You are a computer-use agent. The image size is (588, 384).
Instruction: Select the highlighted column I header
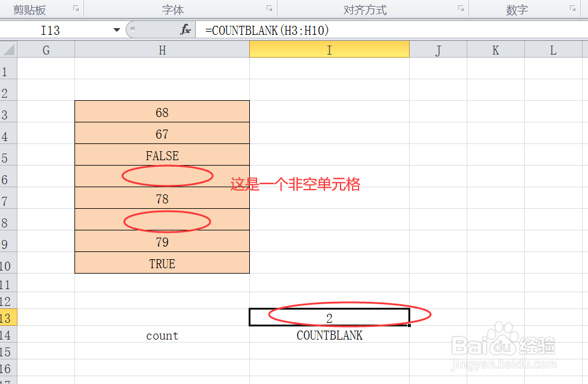point(329,50)
